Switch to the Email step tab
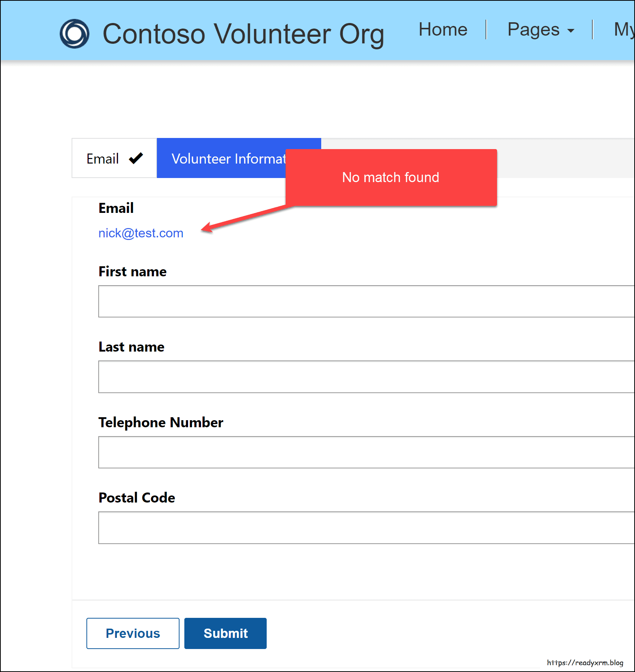The width and height of the screenshot is (635, 672). pyautogui.click(x=103, y=159)
